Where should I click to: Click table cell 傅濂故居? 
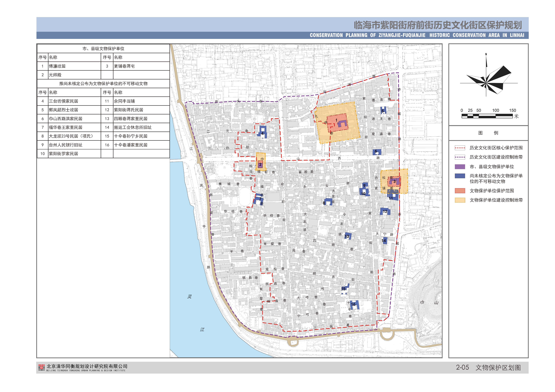coord(57,66)
